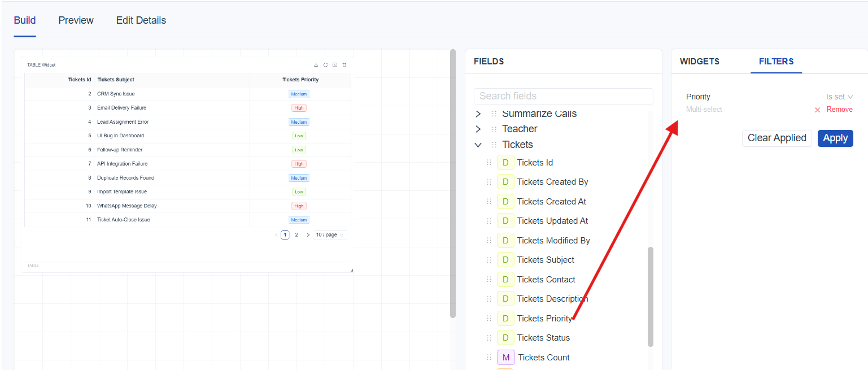Delete the table widget using the trash icon
Image resolution: width=868 pixels, height=370 pixels.
(344, 65)
